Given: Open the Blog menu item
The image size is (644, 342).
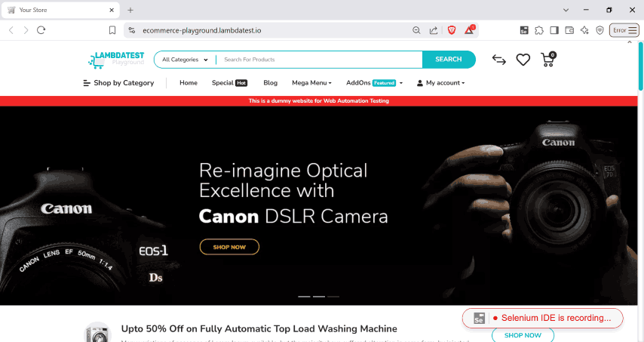Looking at the screenshot, I should tap(270, 82).
